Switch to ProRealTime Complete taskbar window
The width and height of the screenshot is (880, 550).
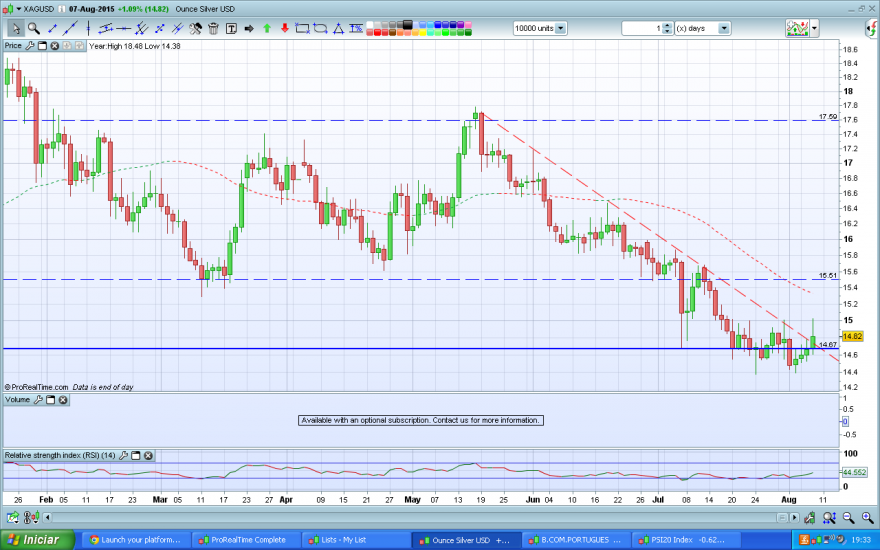[245, 540]
